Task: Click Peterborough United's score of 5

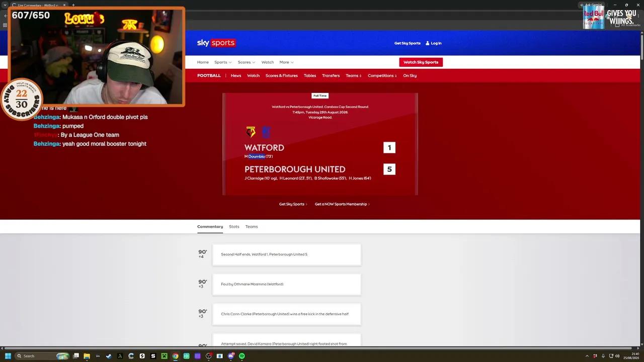Action: tap(389, 169)
